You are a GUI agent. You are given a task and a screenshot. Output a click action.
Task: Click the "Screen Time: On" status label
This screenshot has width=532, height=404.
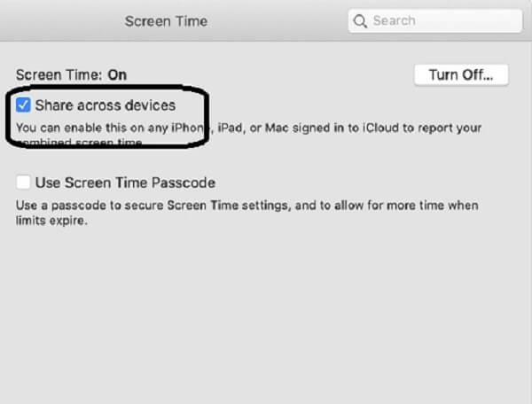pos(71,75)
